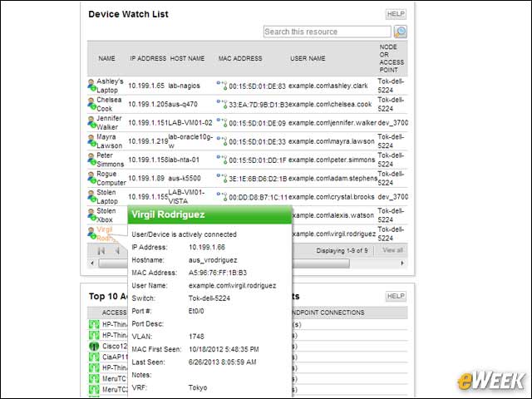532x399 pixels.
Task: Click host name aus-k5500
Action: click(185, 178)
